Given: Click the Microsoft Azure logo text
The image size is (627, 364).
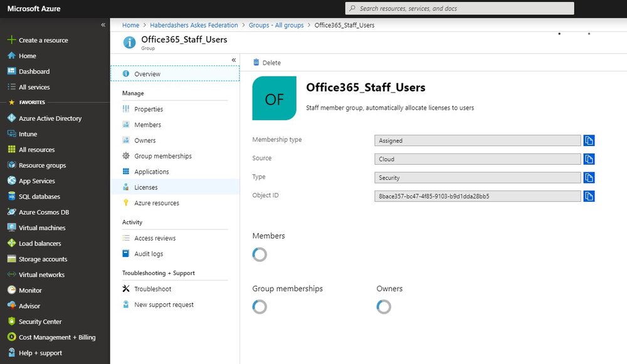Looking at the screenshot, I should (x=34, y=9).
